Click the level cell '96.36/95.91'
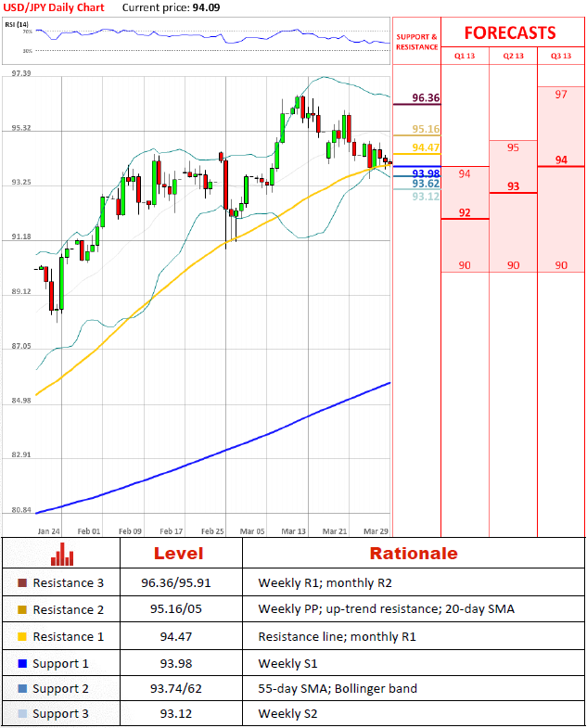587x728 pixels. [176, 582]
